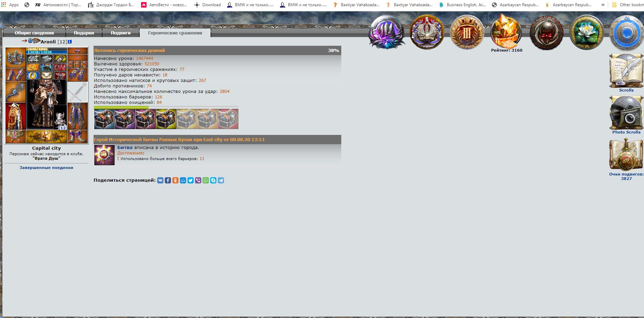The height and width of the screenshot is (318, 644).
Task: Expand the bookmarks overflow chevron
Action: [603, 5]
